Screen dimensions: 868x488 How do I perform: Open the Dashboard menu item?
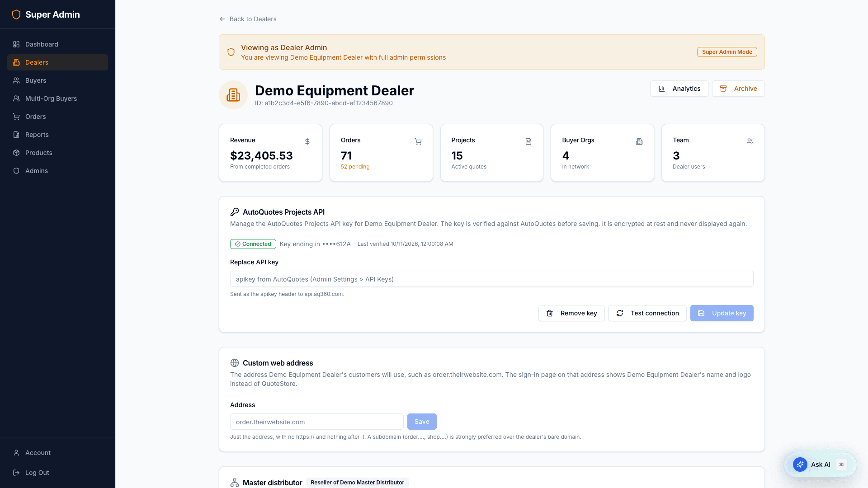pos(57,44)
